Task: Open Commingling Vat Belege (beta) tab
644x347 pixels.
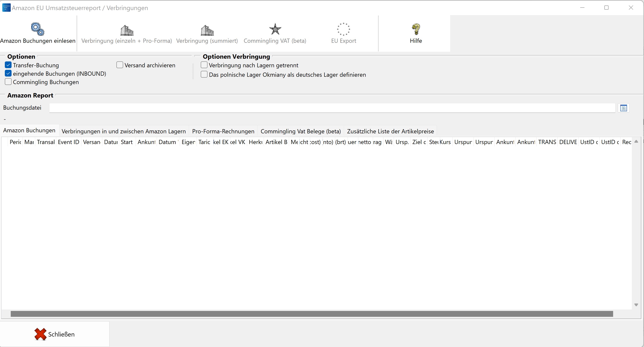Action: tap(301, 131)
